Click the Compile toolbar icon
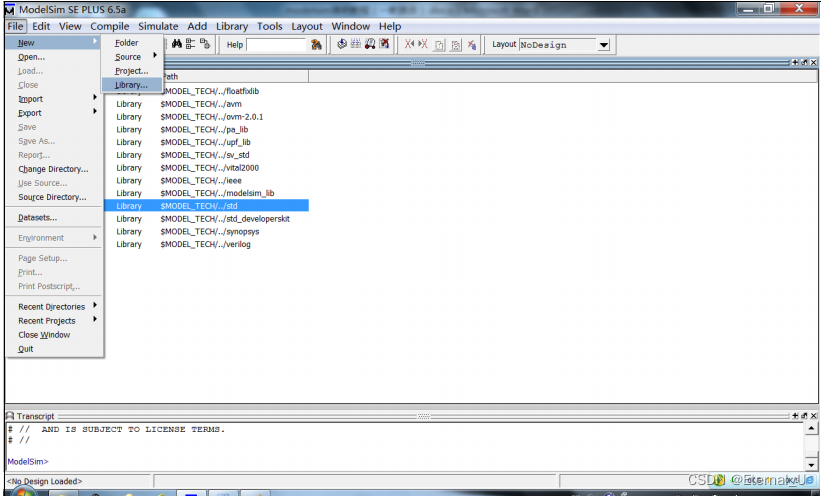 click(342, 45)
